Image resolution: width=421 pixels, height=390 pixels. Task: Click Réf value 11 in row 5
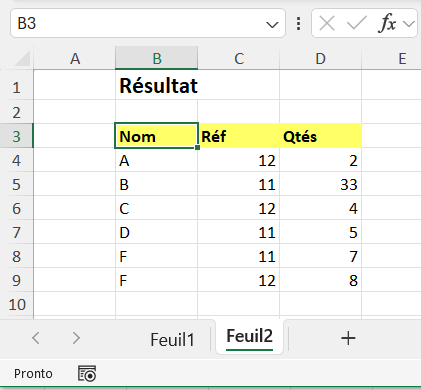coord(239,184)
